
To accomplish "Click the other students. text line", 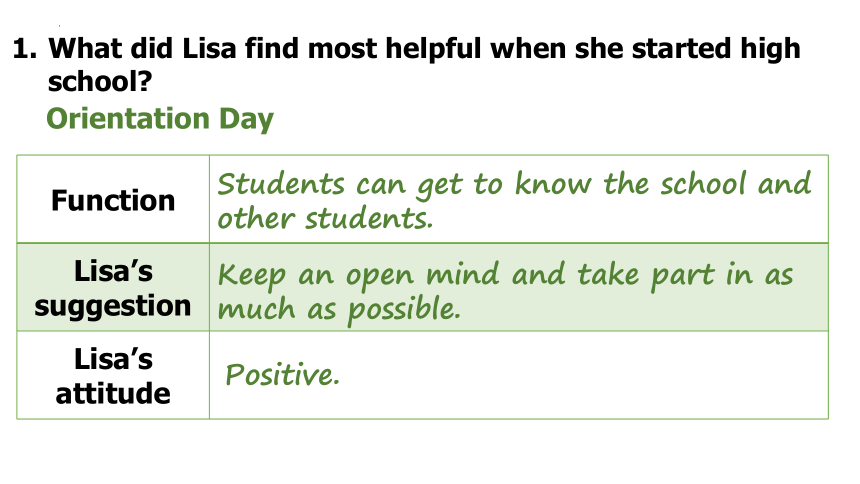I will click(x=326, y=218).
